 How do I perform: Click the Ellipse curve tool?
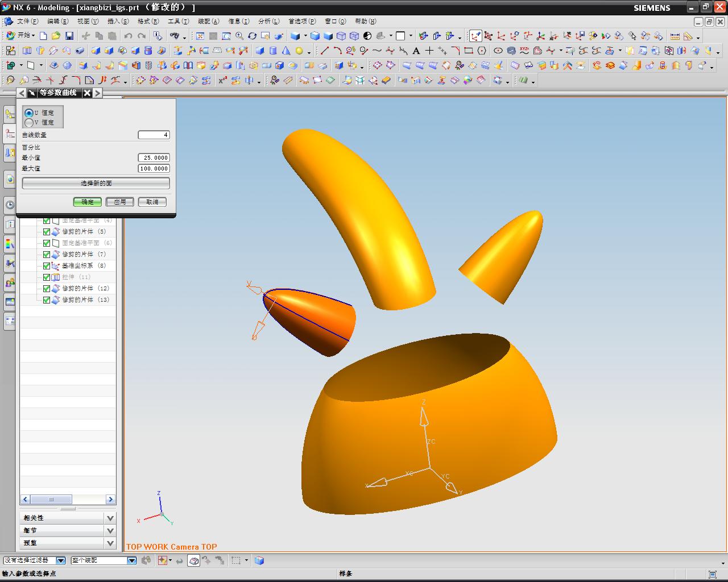point(498,51)
